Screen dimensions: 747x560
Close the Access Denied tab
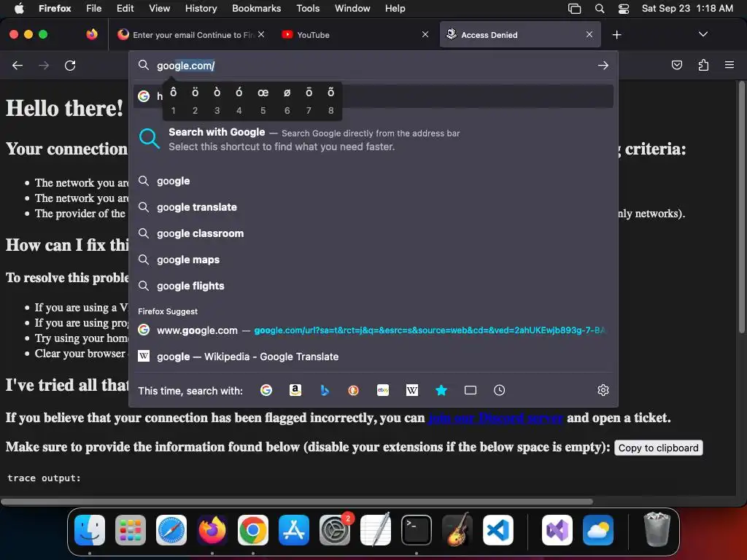click(589, 34)
